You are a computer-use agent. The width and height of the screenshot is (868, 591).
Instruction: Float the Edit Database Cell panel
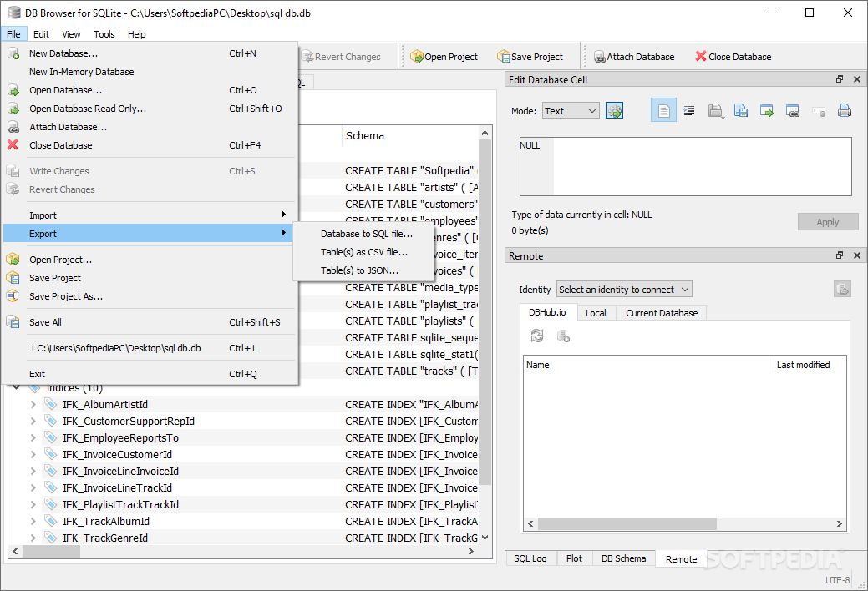pyautogui.click(x=840, y=79)
